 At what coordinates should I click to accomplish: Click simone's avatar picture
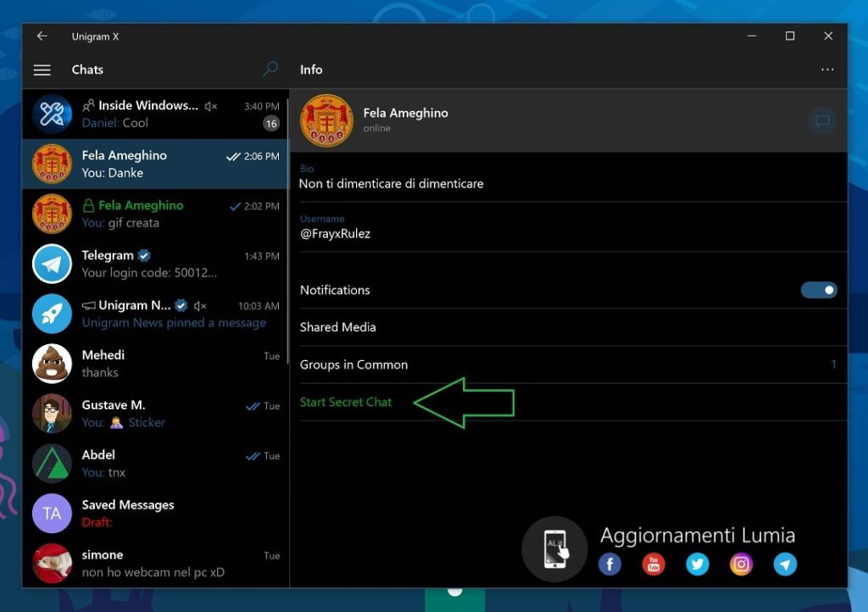click(x=52, y=564)
